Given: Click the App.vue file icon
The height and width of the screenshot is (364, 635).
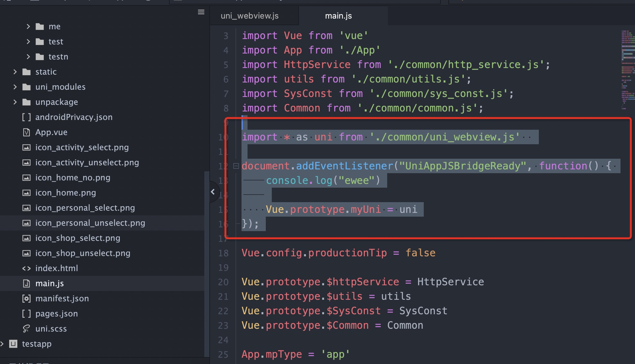Looking at the screenshot, I should (26, 132).
